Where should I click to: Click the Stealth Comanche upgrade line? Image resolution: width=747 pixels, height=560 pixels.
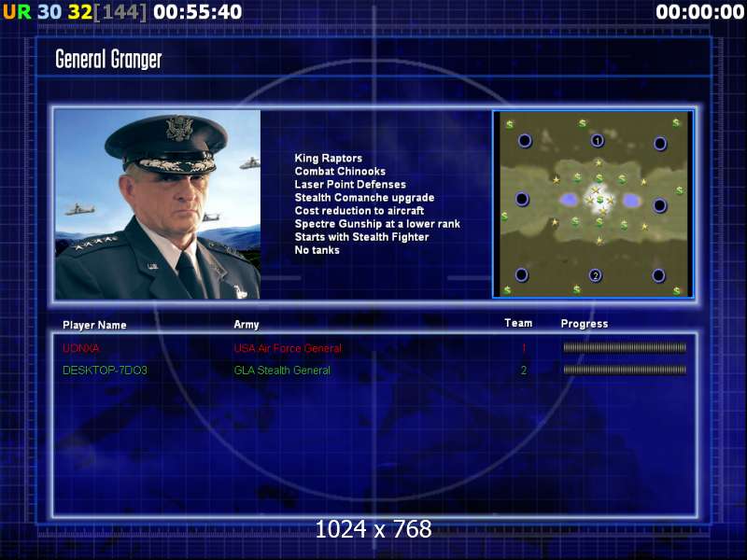[364, 197]
